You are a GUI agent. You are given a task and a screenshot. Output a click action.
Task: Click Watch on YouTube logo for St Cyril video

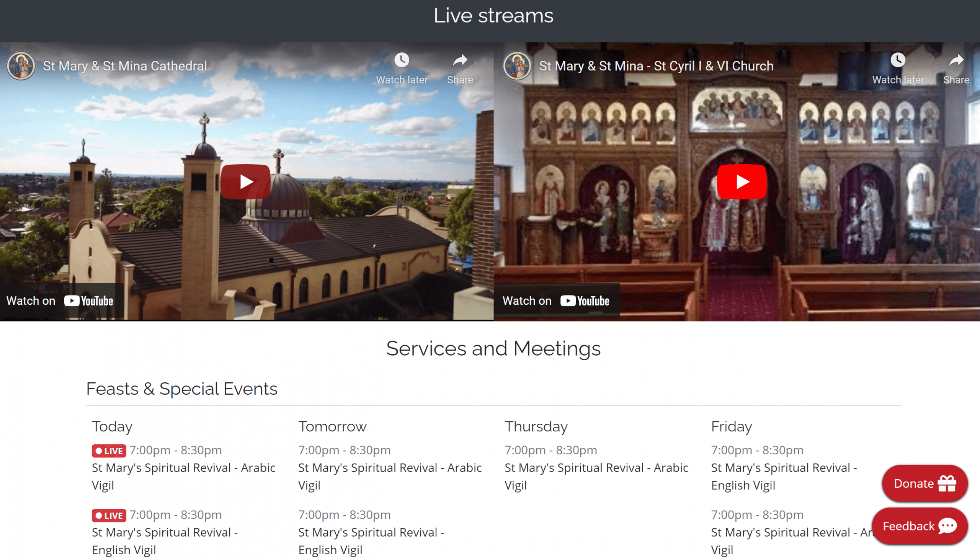[x=585, y=301]
